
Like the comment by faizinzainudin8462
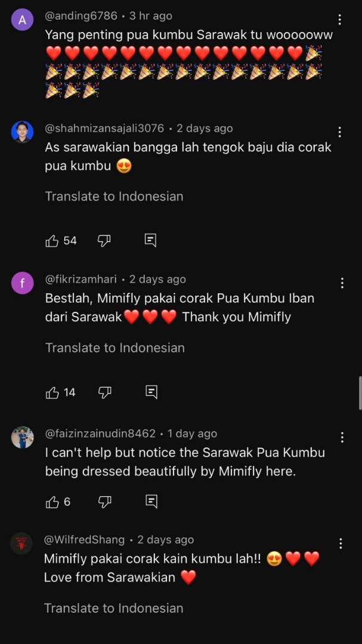click(x=52, y=502)
